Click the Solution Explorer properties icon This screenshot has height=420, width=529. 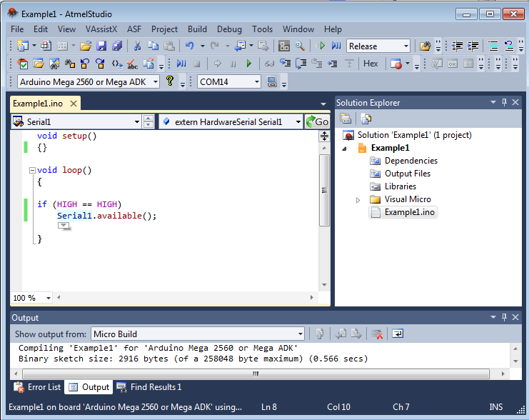346,119
